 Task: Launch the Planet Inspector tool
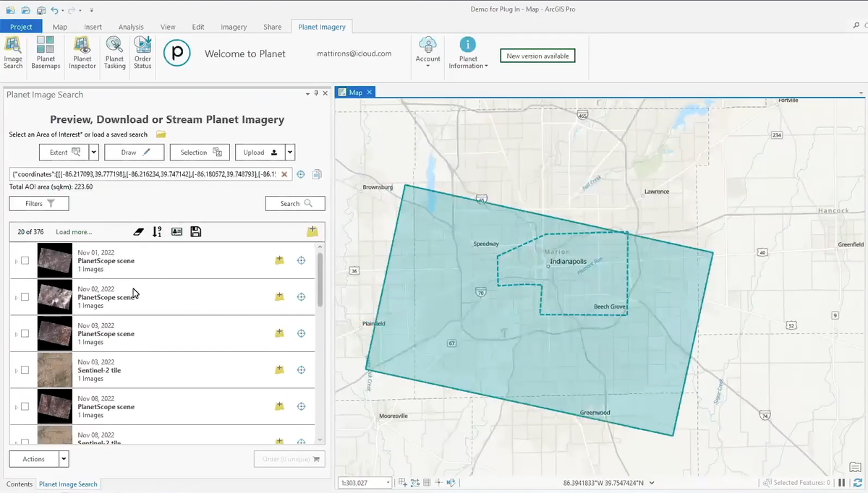click(x=82, y=53)
